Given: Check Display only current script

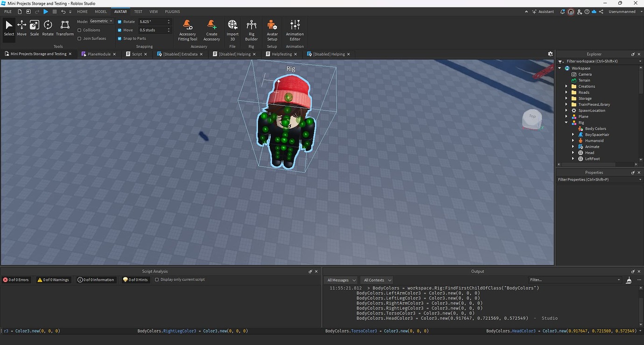Looking at the screenshot, I should pyautogui.click(x=157, y=280).
